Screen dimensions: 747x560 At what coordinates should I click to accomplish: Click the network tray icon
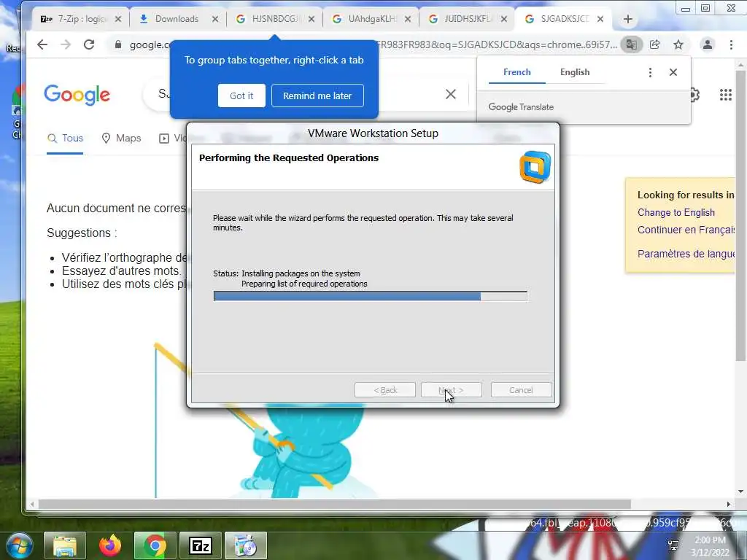(x=673, y=545)
